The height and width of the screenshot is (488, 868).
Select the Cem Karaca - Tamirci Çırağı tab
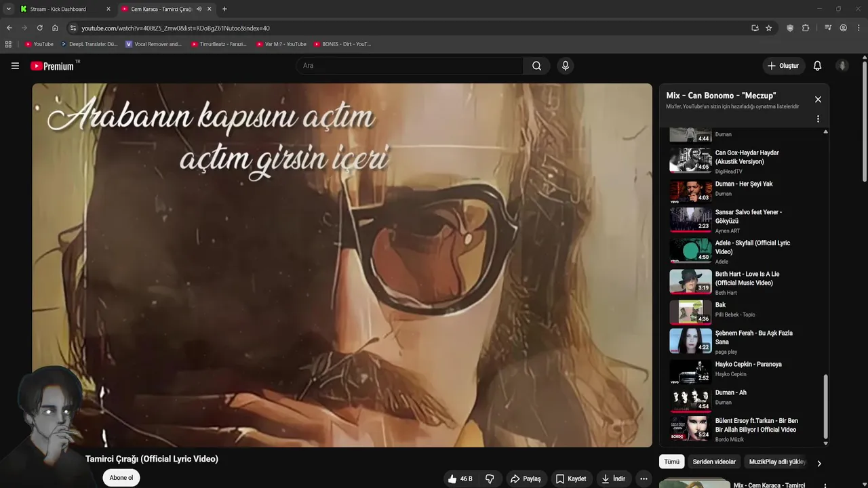tap(166, 9)
